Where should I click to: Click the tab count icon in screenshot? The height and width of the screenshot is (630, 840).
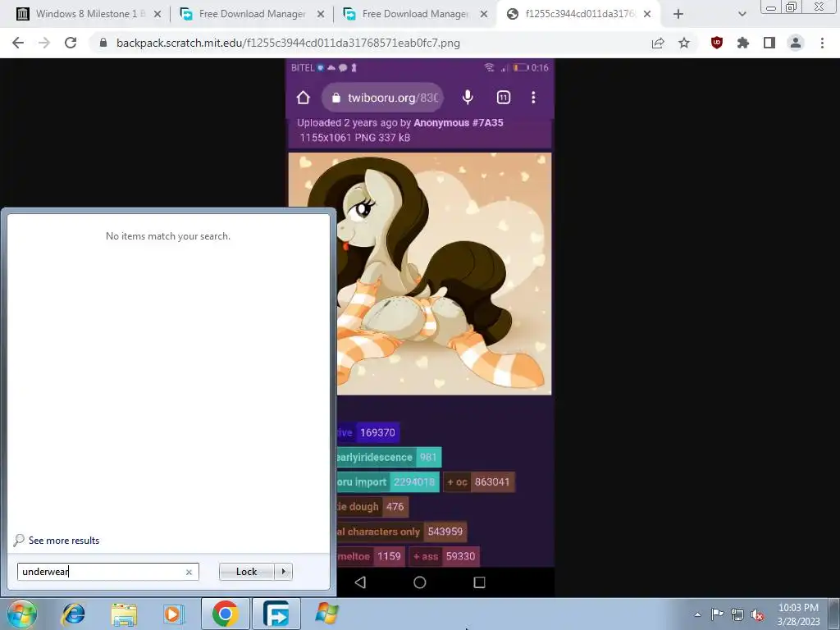coord(504,97)
